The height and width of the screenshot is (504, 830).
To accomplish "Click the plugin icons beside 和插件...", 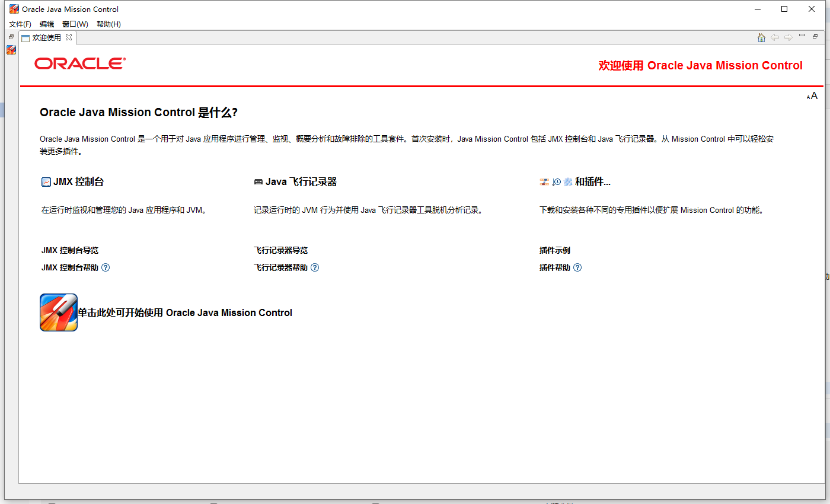I will [556, 182].
